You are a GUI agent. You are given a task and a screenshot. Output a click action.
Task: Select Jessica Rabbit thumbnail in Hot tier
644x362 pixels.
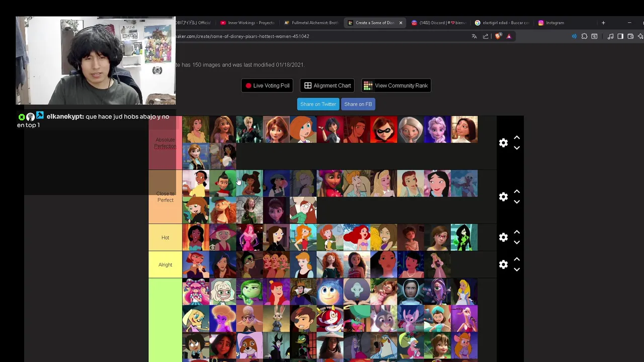tap(249, 237)
